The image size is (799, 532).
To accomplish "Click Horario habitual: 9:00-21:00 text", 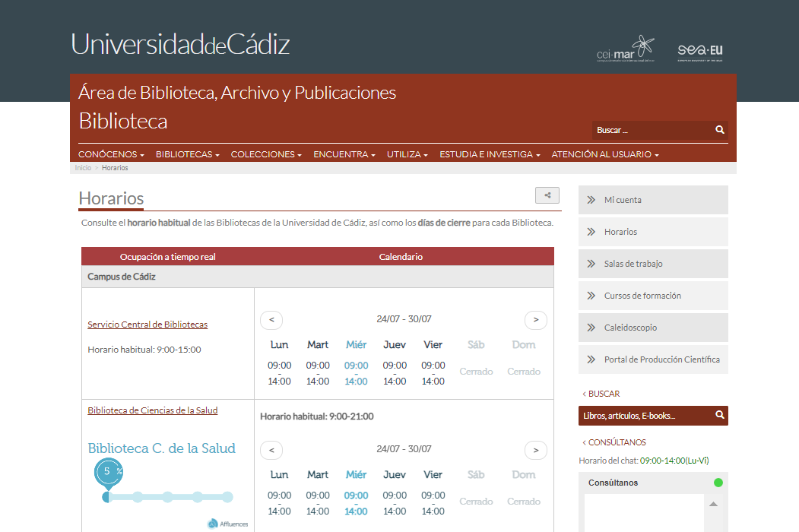I will (x=317, y=416).
